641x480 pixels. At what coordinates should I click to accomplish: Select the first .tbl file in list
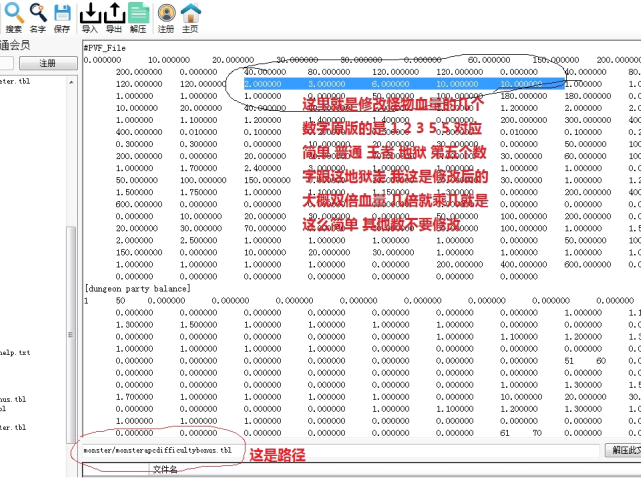pos(20,81)
